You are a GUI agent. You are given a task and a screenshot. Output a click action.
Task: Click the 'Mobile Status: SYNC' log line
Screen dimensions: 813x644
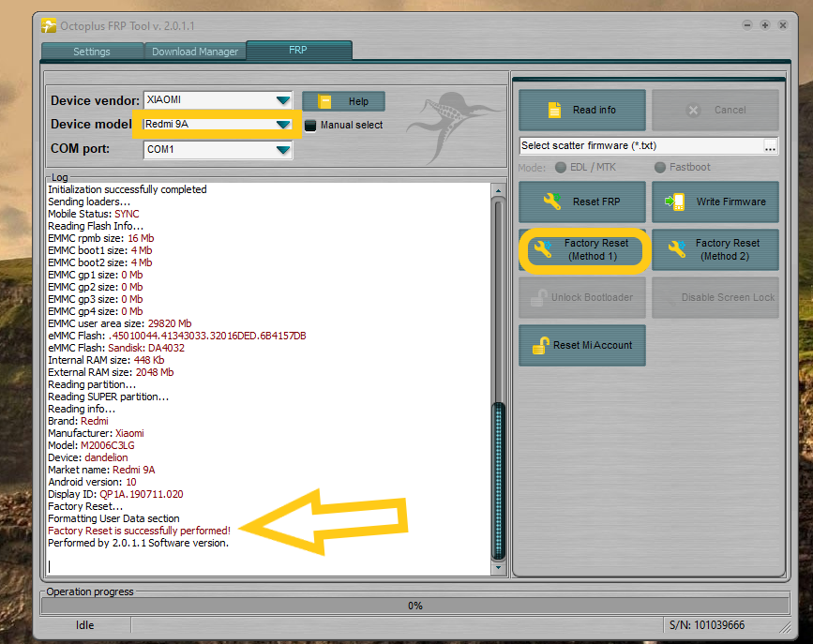point(94,214)
